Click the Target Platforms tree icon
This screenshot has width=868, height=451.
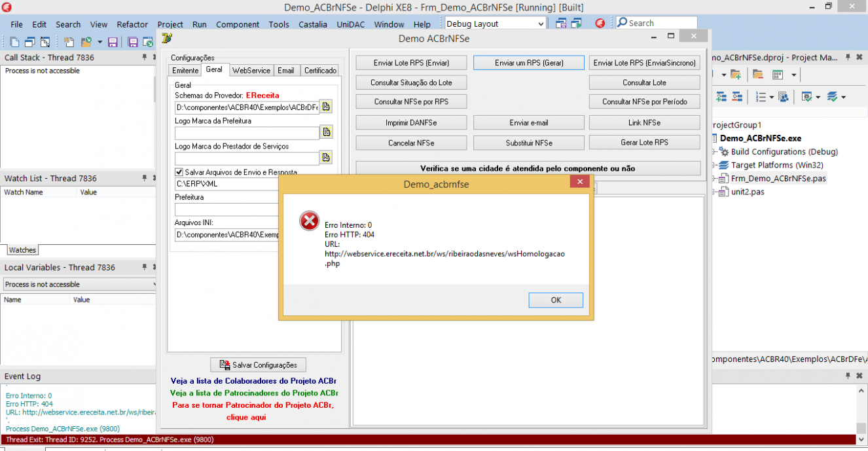pyautogui.click(x=724, y=165)
